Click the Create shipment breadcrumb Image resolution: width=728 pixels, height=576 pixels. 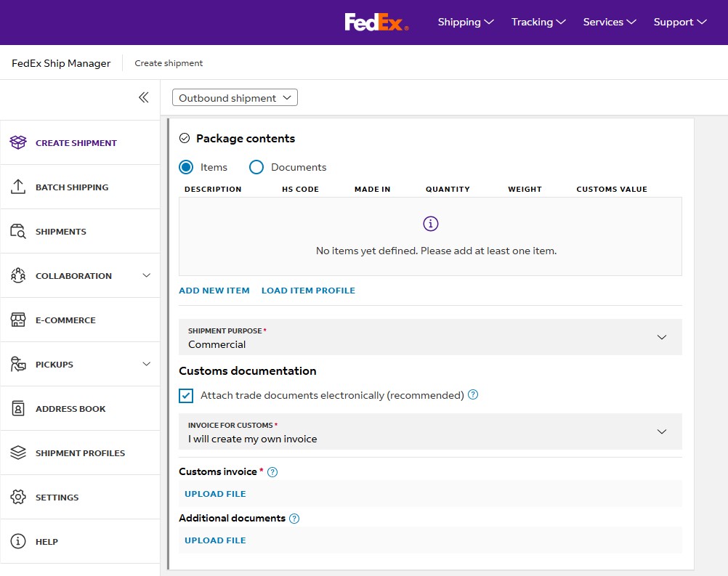point(169,63)
